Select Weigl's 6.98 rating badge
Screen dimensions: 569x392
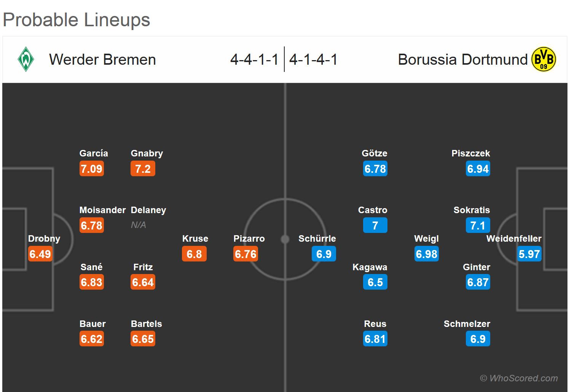pos(426,254)
